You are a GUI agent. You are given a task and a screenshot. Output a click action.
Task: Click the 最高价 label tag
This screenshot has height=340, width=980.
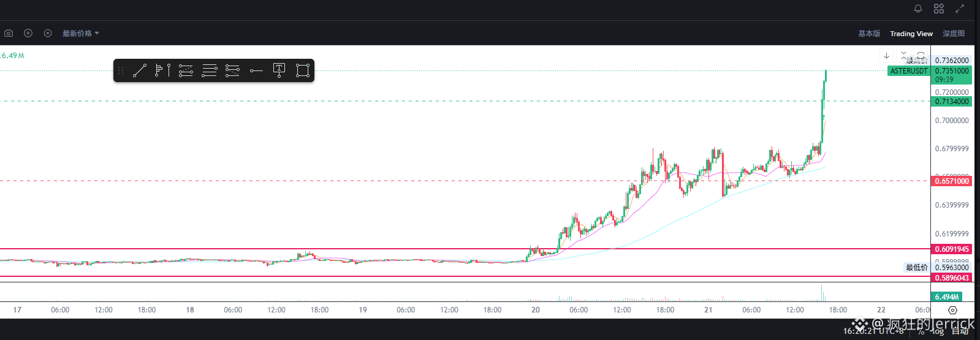pyautogui.click(x=917, y=61)
